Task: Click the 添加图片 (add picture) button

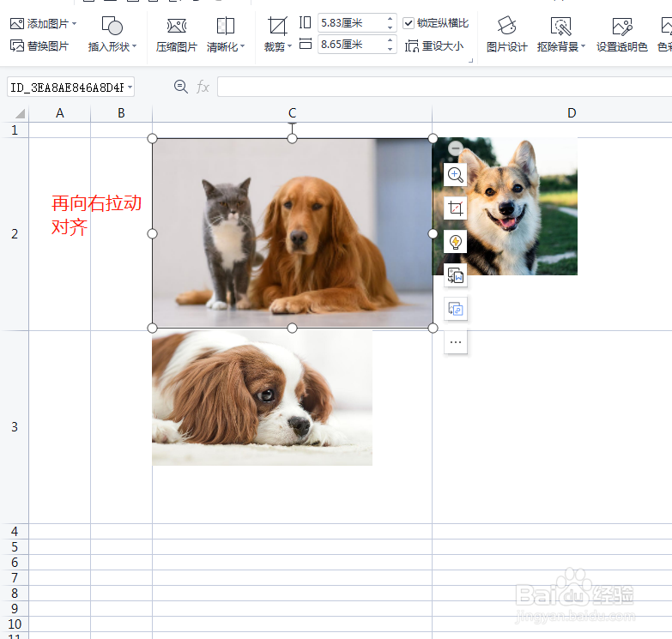Action: point(39,23)
